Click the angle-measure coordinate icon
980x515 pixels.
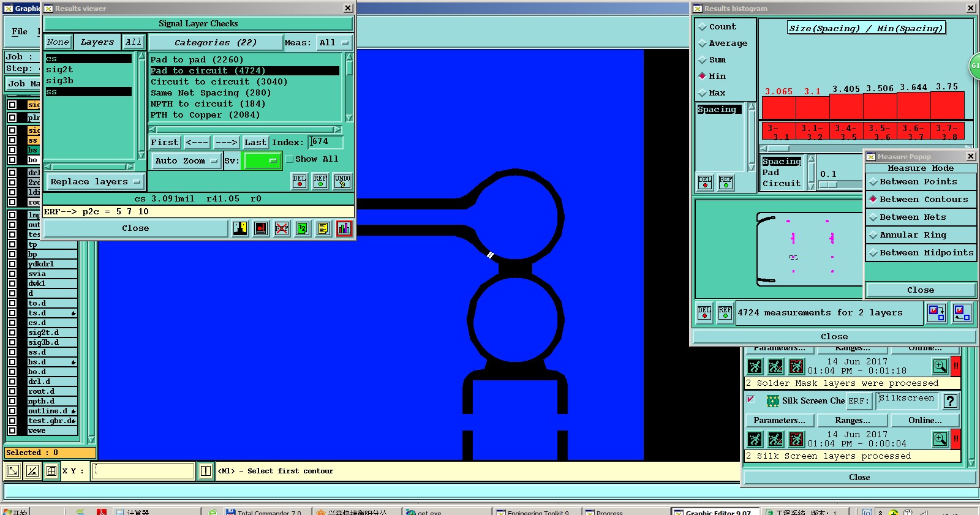pos(32,471)
